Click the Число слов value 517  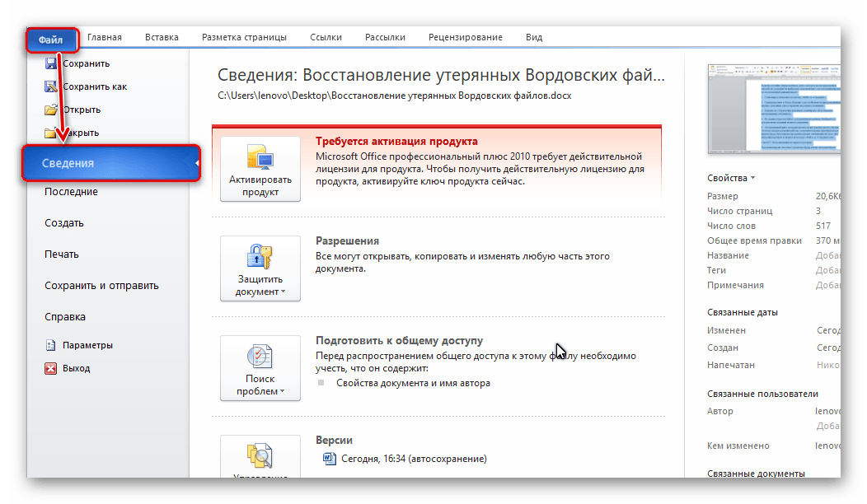[823, 226]
